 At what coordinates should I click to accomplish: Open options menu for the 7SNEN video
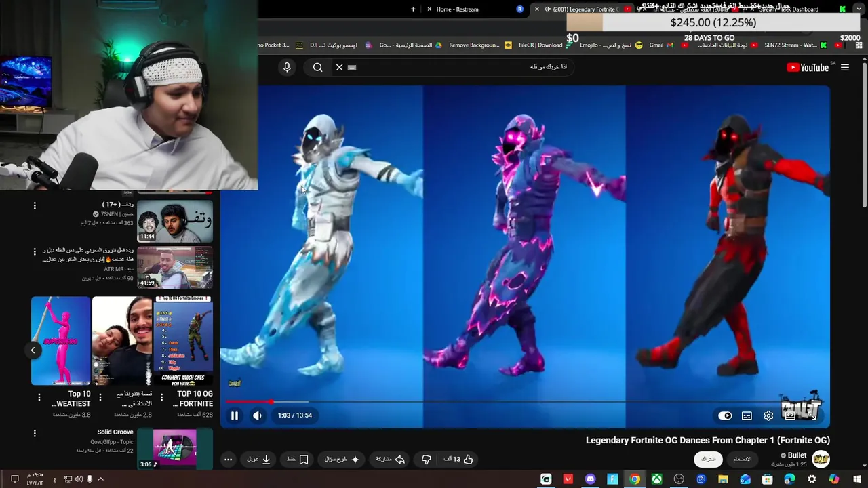coord(35,205)
